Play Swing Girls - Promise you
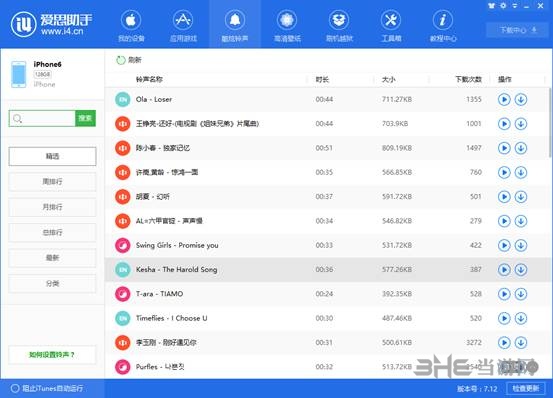The width and height of the screenshot is (553, 398). 504,245
